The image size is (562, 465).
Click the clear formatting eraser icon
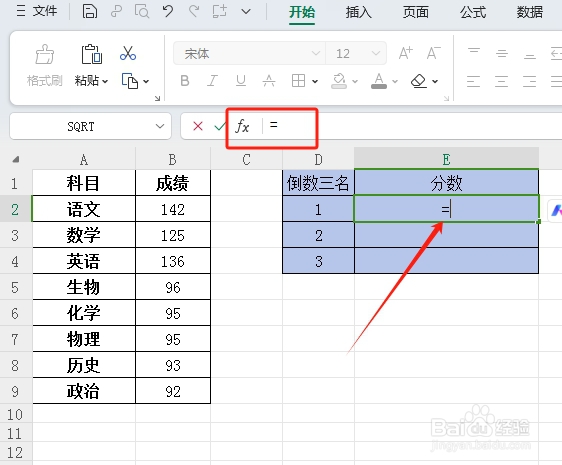point(419,81)
